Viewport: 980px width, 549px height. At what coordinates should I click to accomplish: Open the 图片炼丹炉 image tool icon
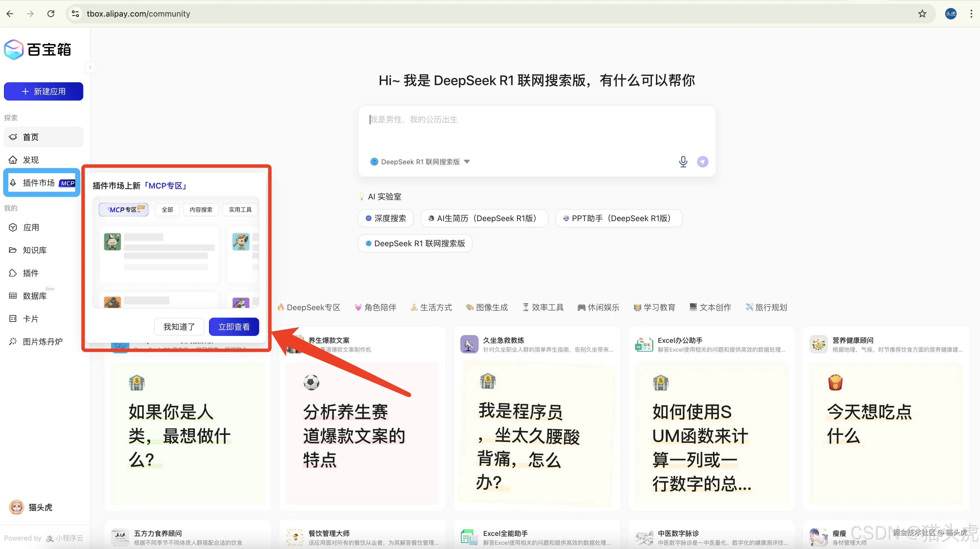click(x=13, y=341)
